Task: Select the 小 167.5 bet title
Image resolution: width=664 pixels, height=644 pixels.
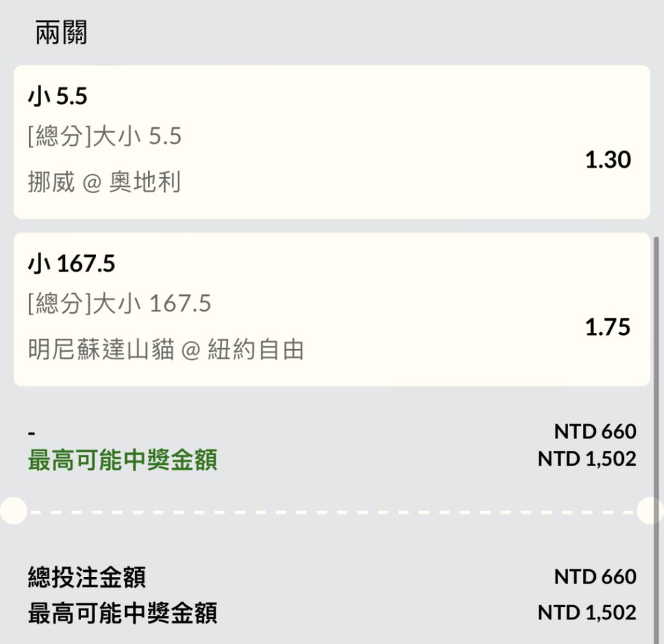Action: (71, 263)
